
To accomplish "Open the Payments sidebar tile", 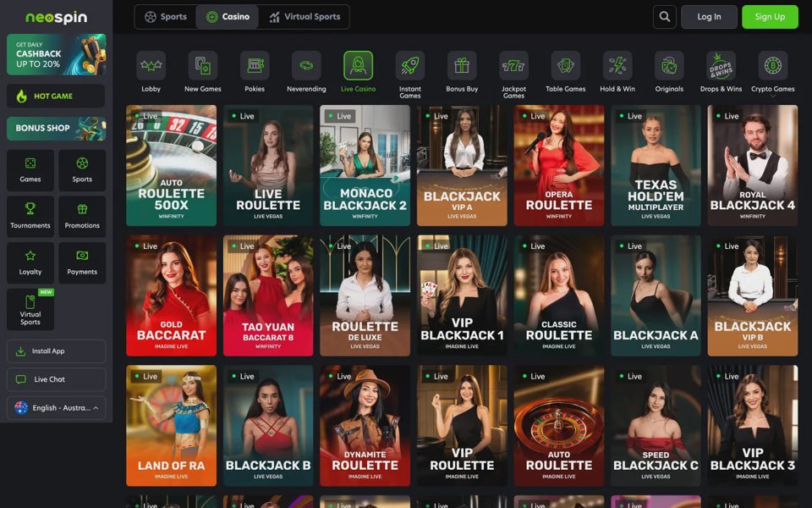I will pos(82,262).
